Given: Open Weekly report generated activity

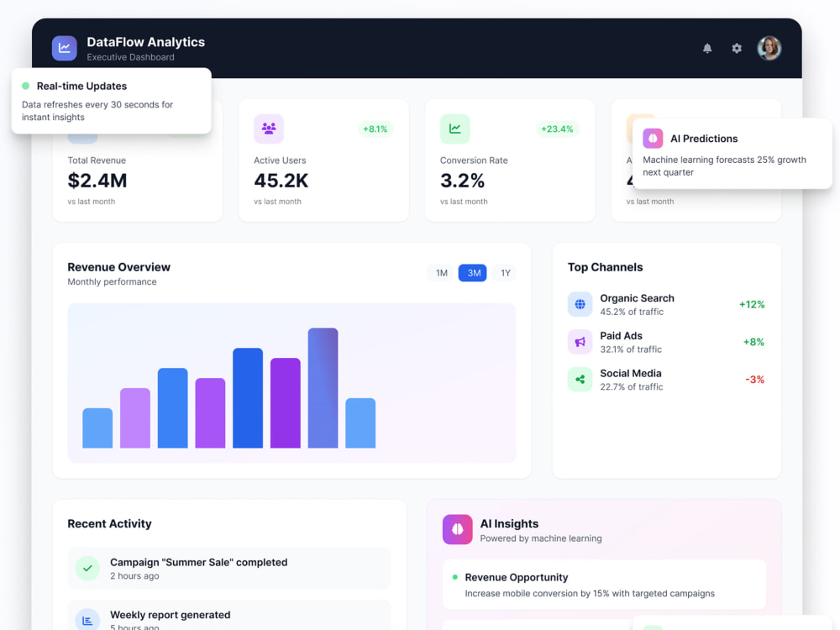Looking at the screenshot, I should tap(229, 615).
